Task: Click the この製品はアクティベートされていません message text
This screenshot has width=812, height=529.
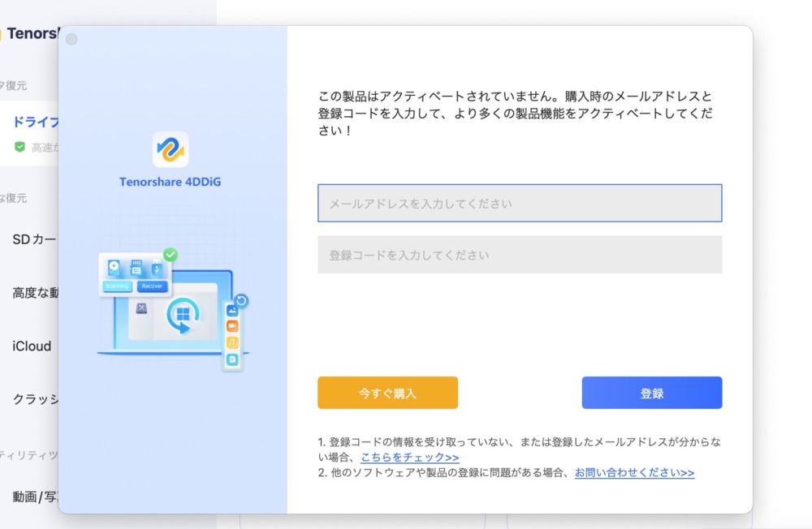Action: coord(516,113)
